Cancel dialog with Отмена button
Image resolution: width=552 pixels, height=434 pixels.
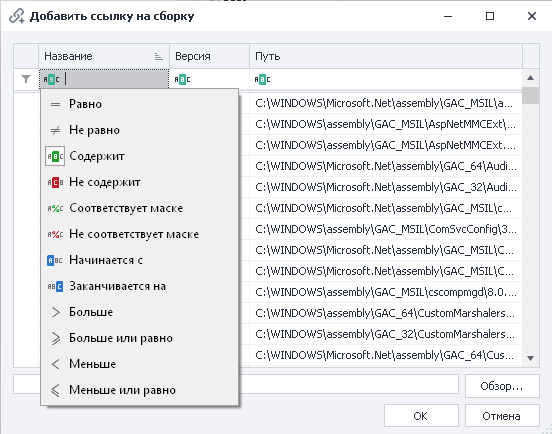coord(502,416)
